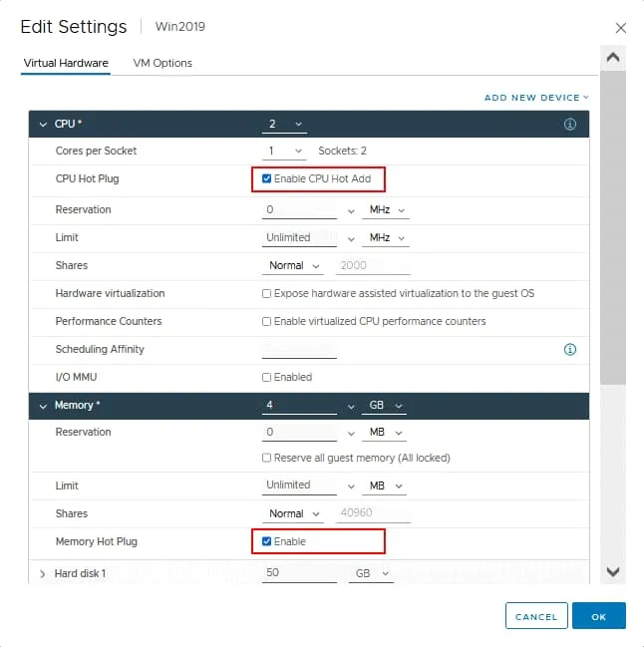The width and height of the screenshot is (644, 647).
Task: Toggle the Enable CPU Hot Add checkbox
Action: (x=266, y=178)
